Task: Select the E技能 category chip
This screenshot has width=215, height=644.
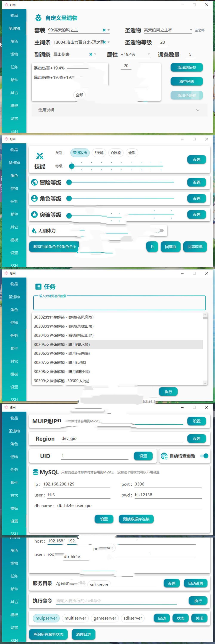Action: click(99, 153)
